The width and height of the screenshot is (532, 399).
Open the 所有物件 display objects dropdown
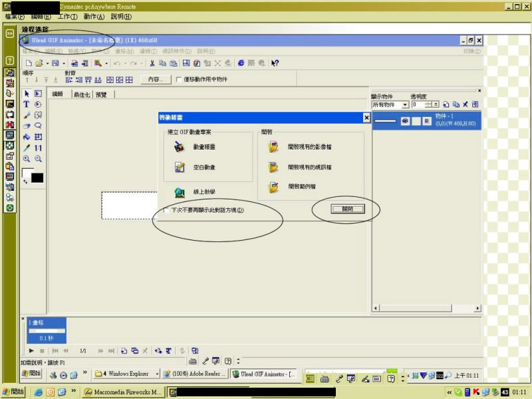pos(405,105)
